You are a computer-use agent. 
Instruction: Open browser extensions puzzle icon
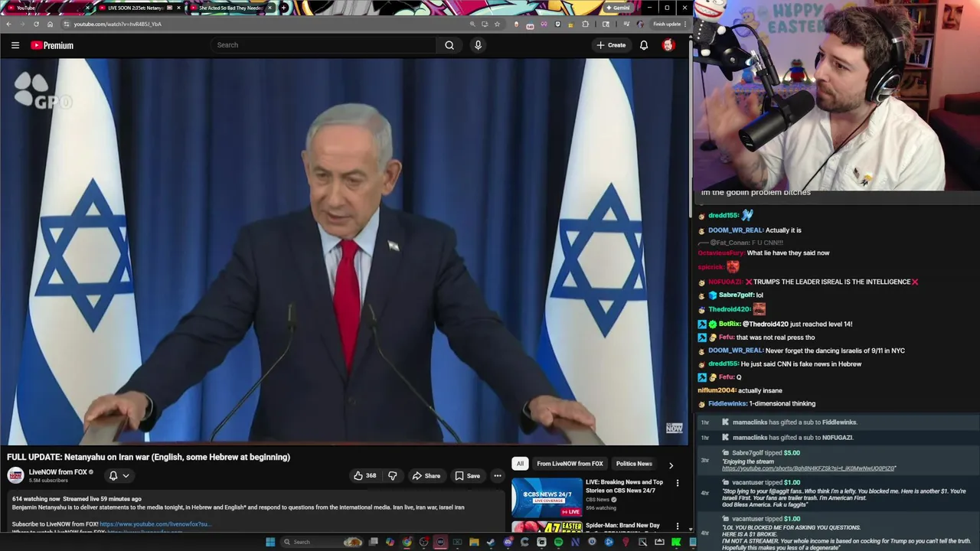click(x=586, y=24)
